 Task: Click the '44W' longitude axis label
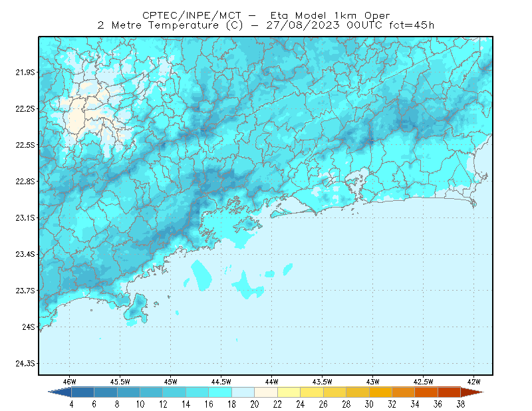[272, 382]
